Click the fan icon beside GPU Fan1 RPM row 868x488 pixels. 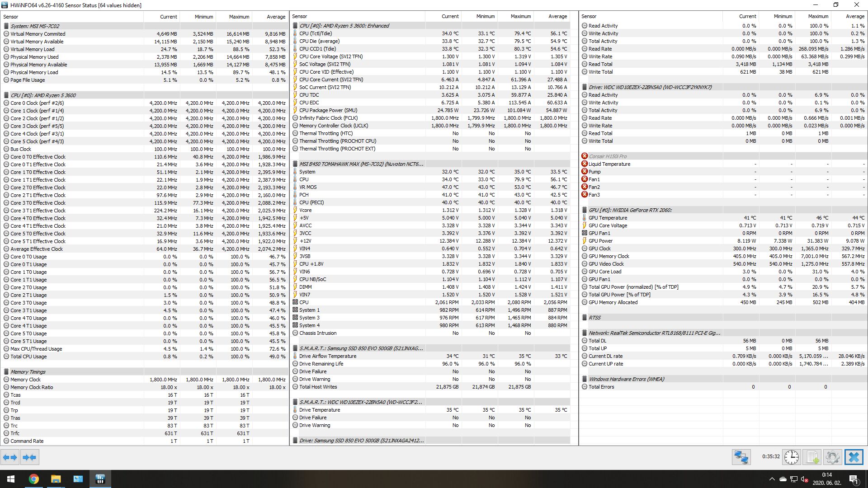[x=585, y=233]
